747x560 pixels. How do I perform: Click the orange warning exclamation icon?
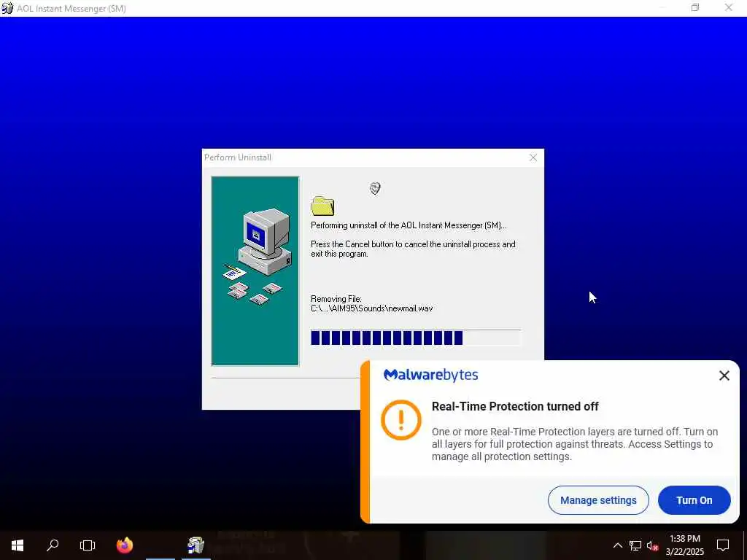pyautogui.click(x=401, y=419)
